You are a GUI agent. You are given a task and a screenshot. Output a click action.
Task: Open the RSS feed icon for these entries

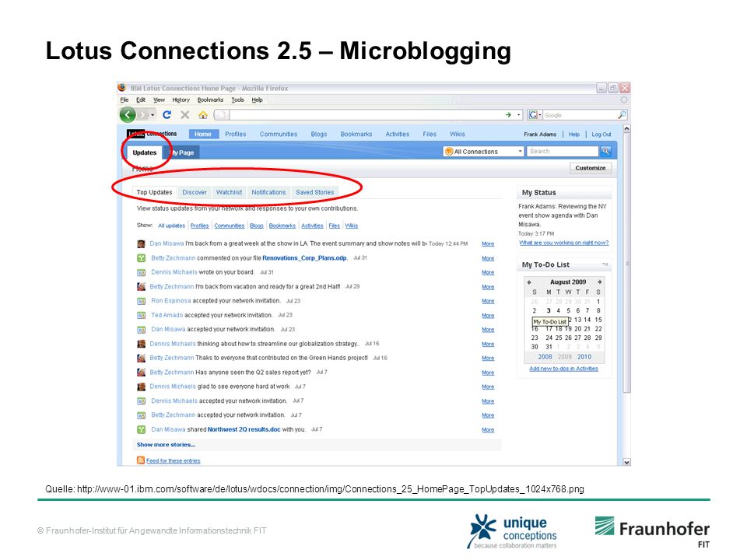point(141,460)
